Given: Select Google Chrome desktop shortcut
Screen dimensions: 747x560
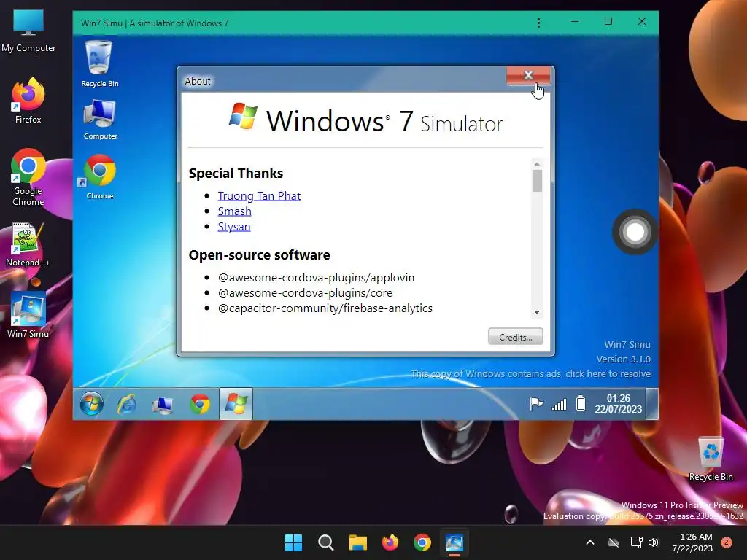Looking at the screenshot, I should (x=28, y=177).
